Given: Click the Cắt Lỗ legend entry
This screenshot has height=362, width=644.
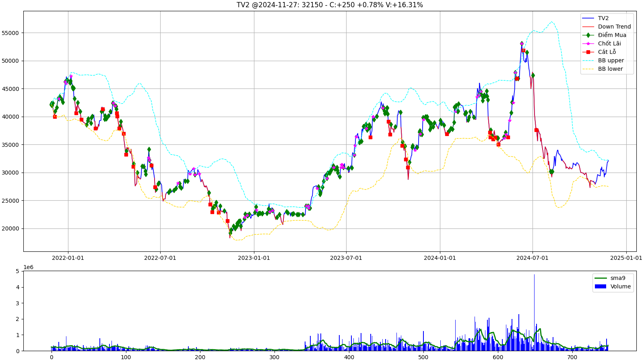Looking at the screenshot, I should [607, 52].
